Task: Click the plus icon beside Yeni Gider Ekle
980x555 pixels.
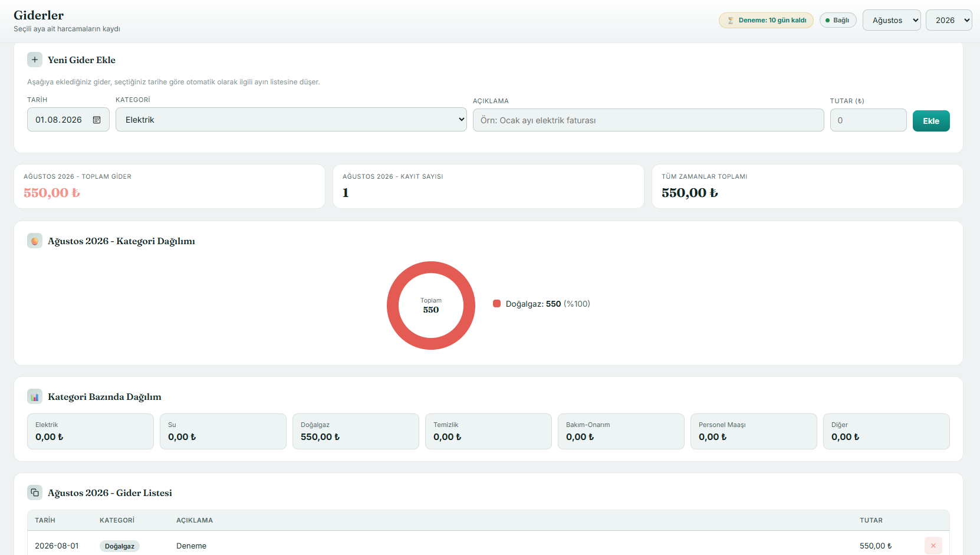Action: click(35, 60)
